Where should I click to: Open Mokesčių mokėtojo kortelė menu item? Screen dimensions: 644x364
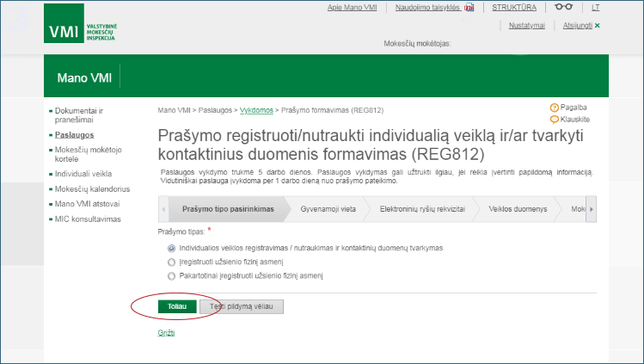point(89,154)
